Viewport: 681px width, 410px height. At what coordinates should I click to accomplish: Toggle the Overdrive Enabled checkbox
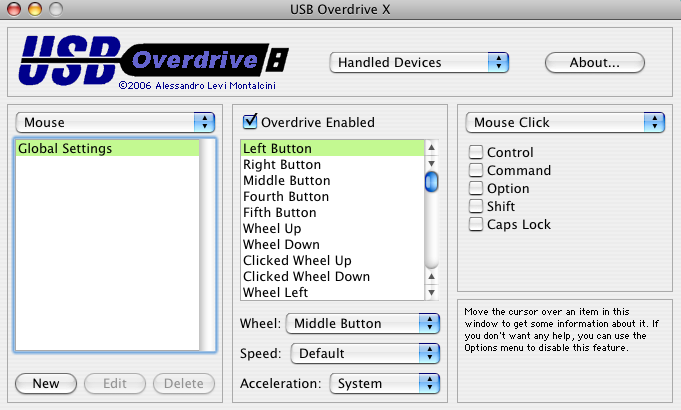point(250,122)
